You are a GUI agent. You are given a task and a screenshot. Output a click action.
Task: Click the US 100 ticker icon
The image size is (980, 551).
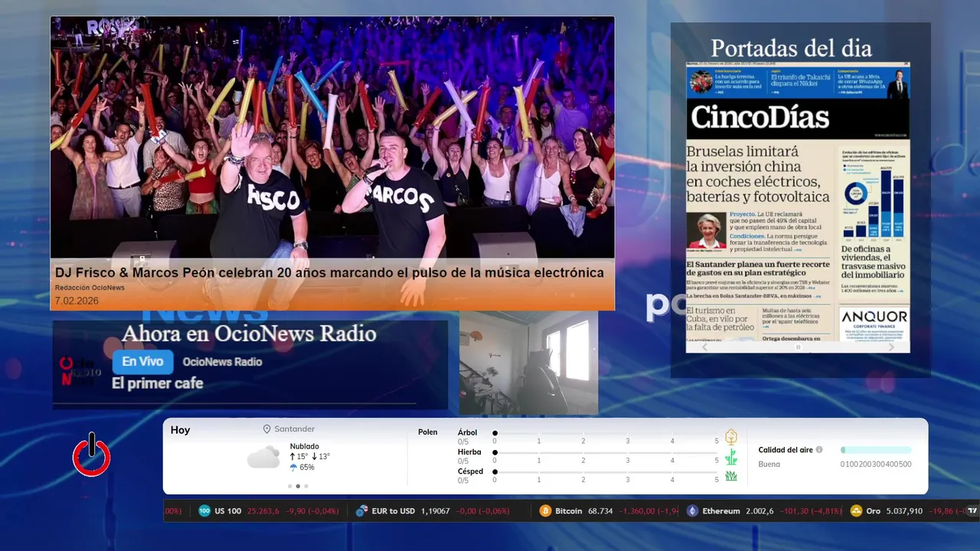pyautogui.click(x=204, y=511)
